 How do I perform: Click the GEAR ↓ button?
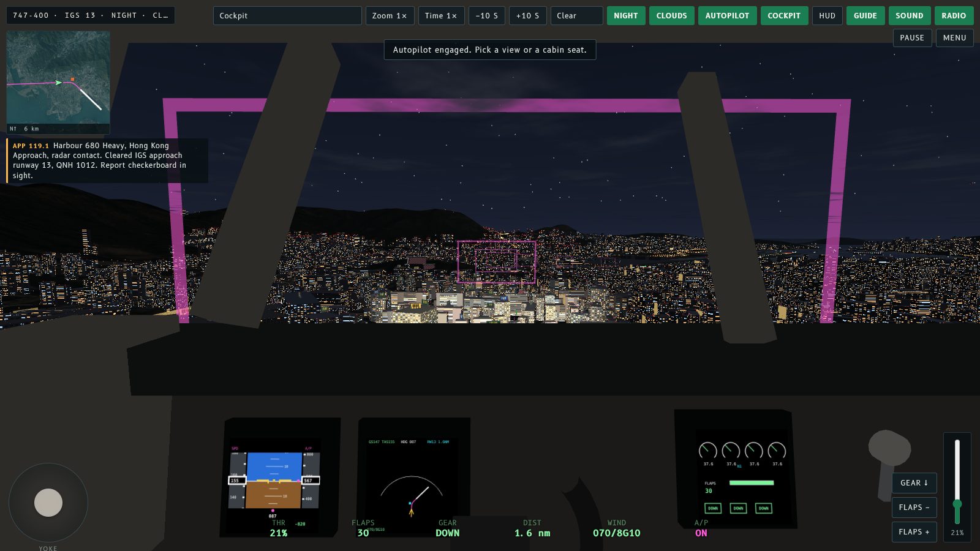pyautogui.click(x=914, y=482)
